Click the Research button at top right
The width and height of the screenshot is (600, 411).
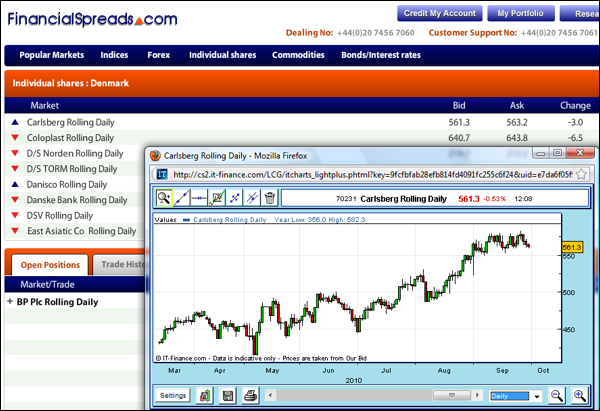point(580,13)
